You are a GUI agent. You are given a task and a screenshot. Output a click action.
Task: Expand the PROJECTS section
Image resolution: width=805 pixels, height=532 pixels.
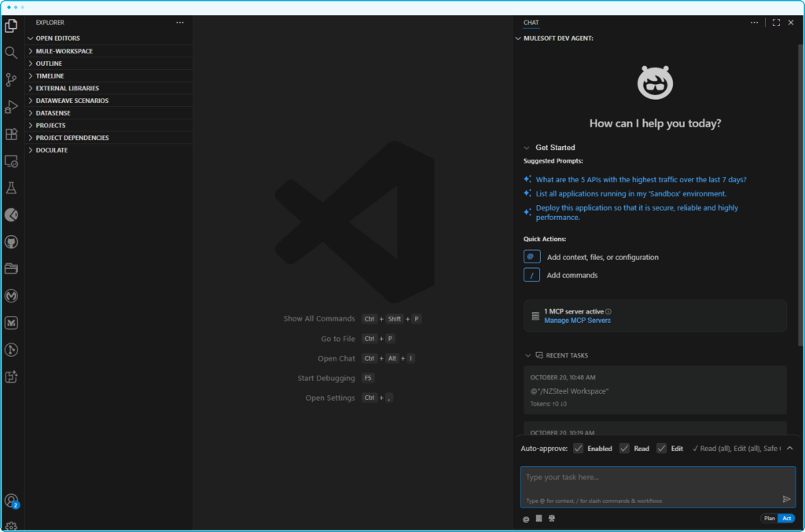coord(108,125)
